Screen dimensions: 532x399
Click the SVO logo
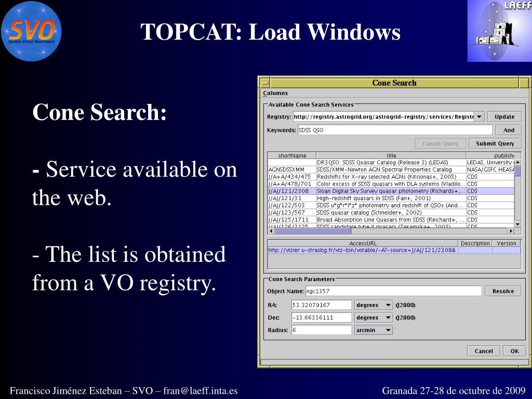tap(31, 31)
